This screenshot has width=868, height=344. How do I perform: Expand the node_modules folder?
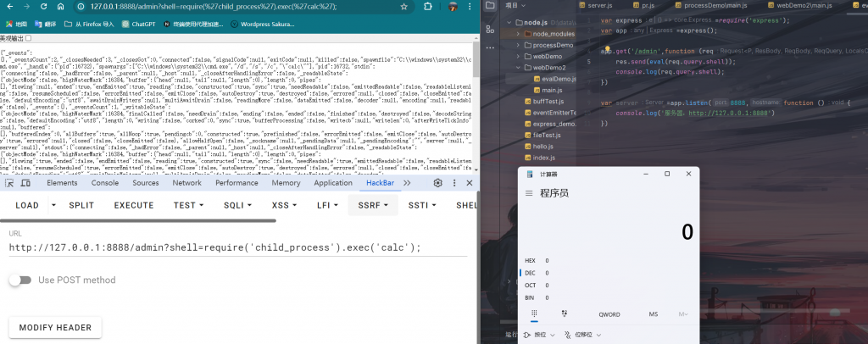click(518, 34)
